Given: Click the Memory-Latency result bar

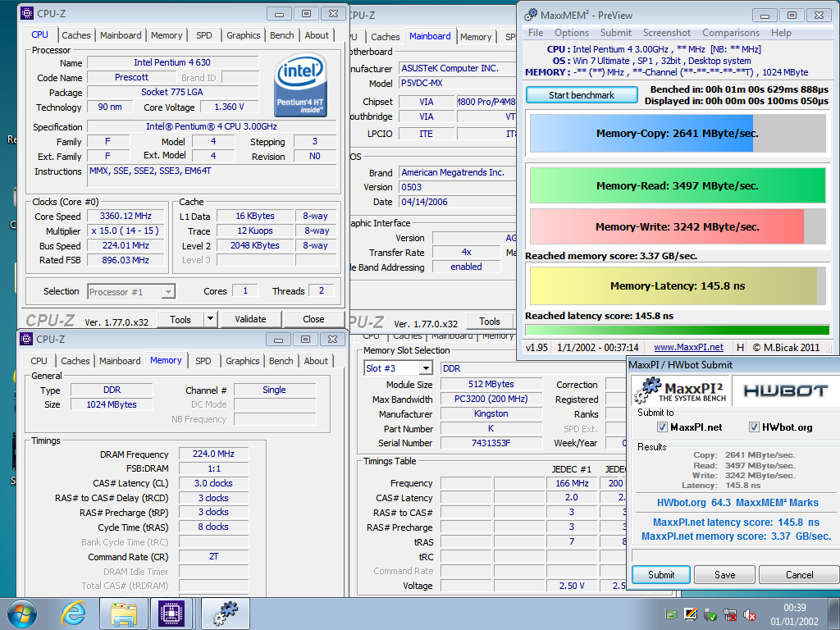Looking at the screenshot, I should (x=678, y=286).
